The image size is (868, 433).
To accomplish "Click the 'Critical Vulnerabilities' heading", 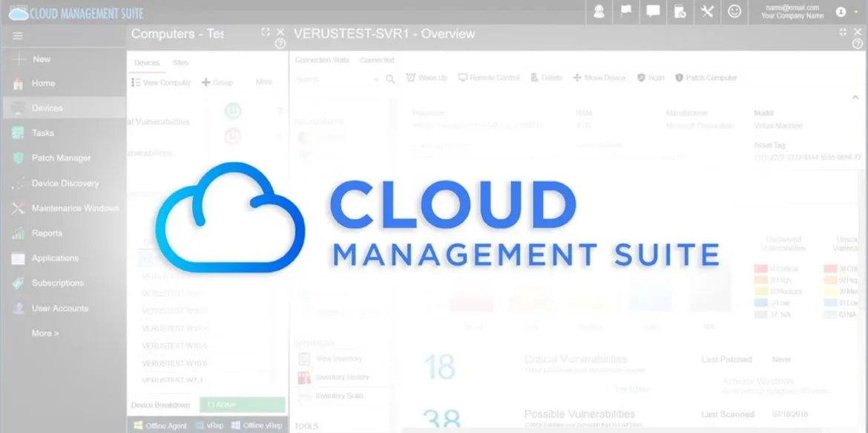I will pos(576,359).
